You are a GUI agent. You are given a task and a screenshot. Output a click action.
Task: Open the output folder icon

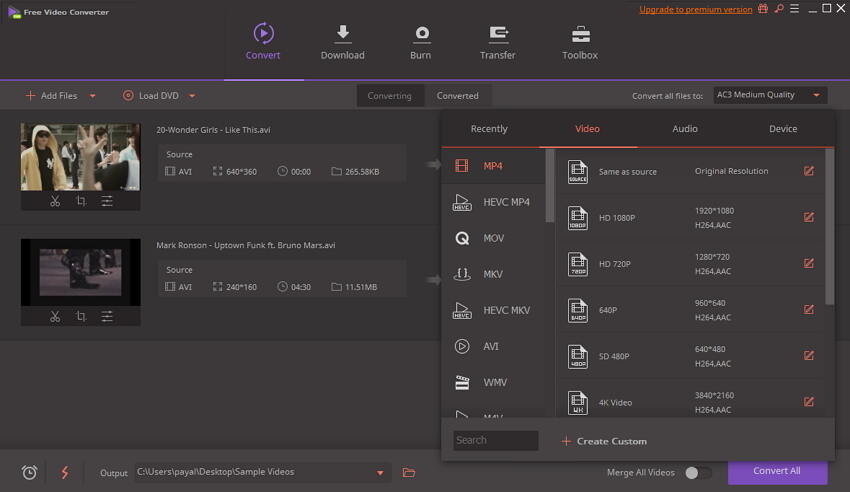tap(409, 472)
